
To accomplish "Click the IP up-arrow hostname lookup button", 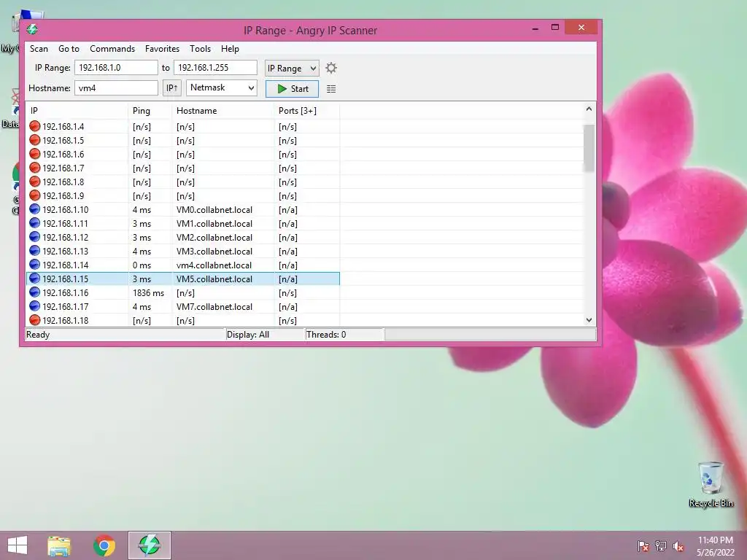I will pos(172,88).
